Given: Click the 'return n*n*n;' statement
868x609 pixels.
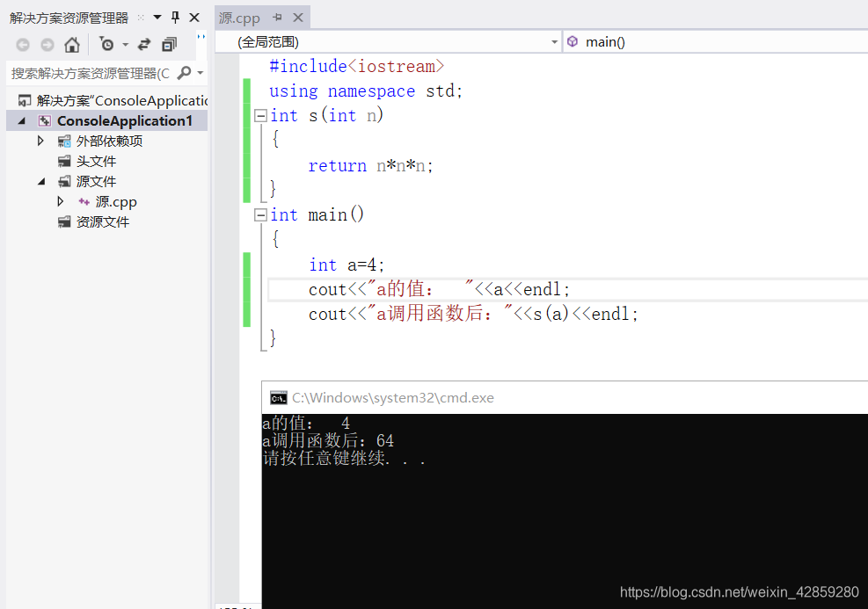Looking at the screenshot, I should tap(370, 165).
